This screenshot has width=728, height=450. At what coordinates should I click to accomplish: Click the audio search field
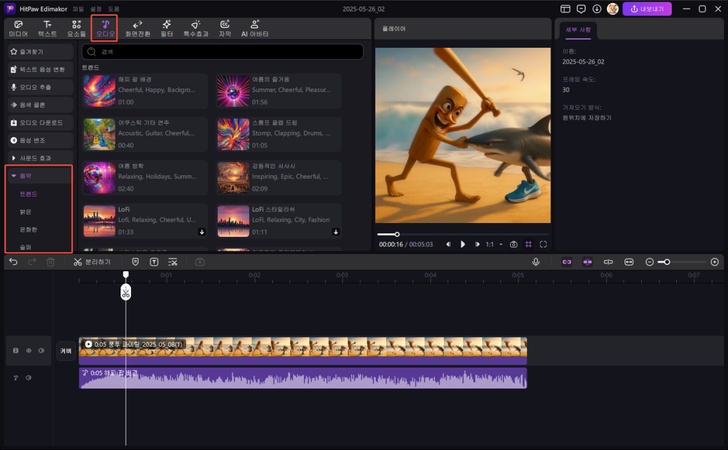pos(222,52)
